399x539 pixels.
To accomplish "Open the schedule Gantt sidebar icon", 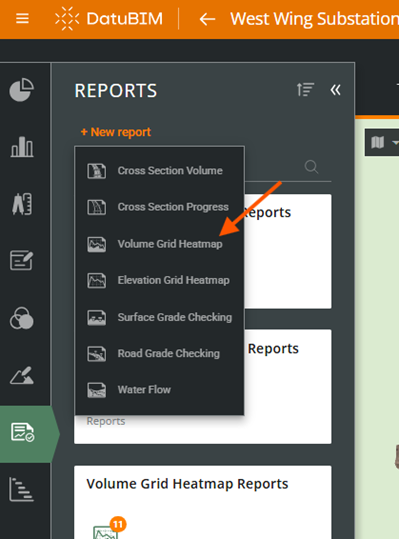I will coord(21,489).
